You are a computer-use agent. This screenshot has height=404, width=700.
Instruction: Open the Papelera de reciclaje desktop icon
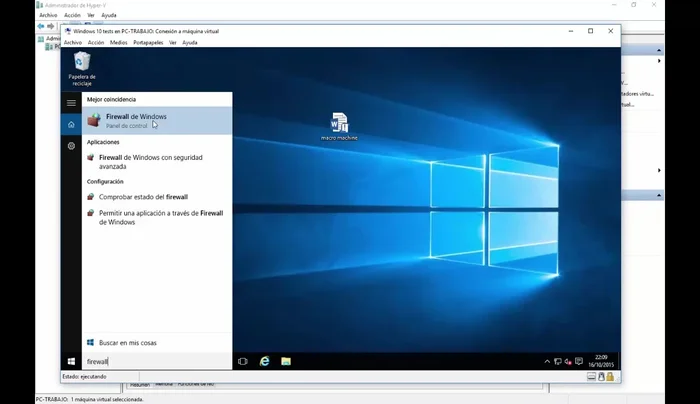tap(82, 68)
